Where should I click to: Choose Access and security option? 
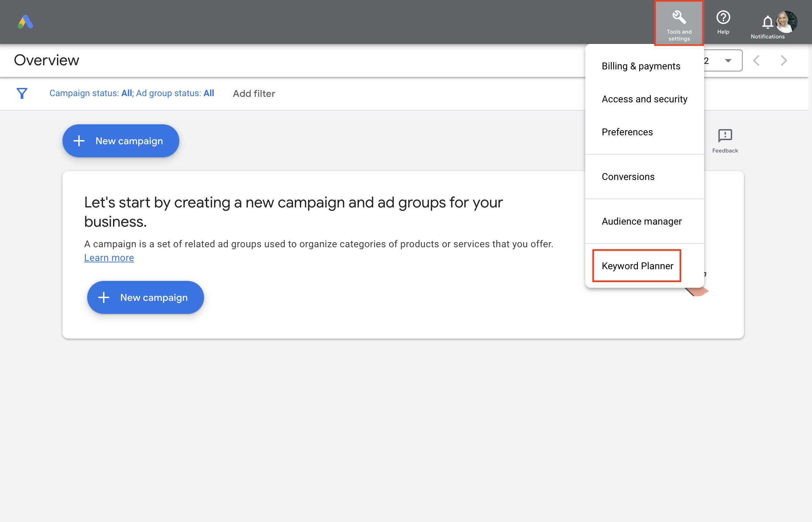pos(644,99)
